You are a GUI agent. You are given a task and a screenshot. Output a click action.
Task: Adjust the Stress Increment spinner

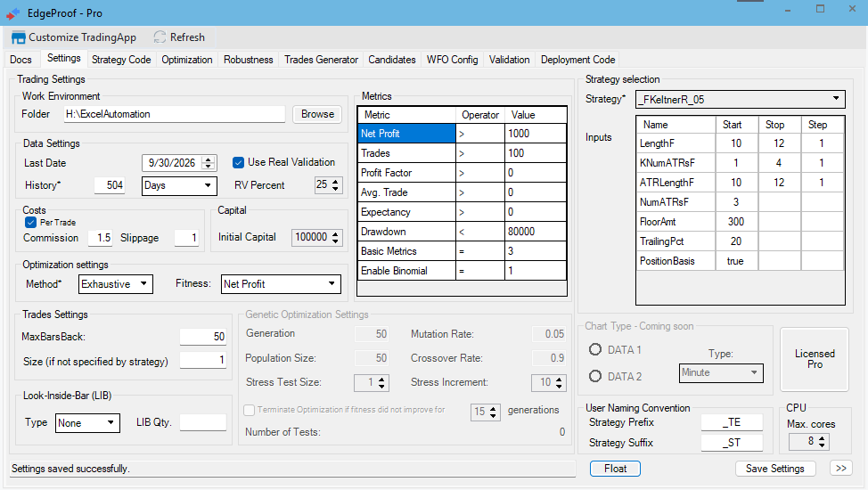pyautogui.click(x=559, y=382)
